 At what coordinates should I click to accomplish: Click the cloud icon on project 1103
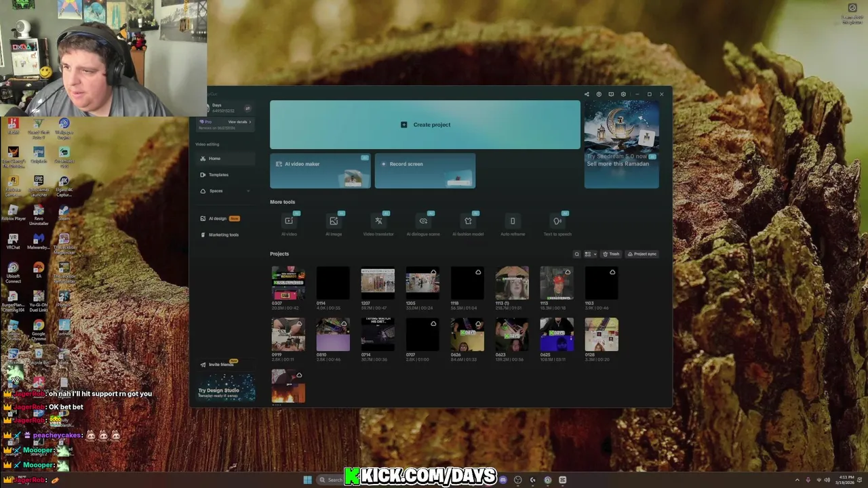pos(612,272)
